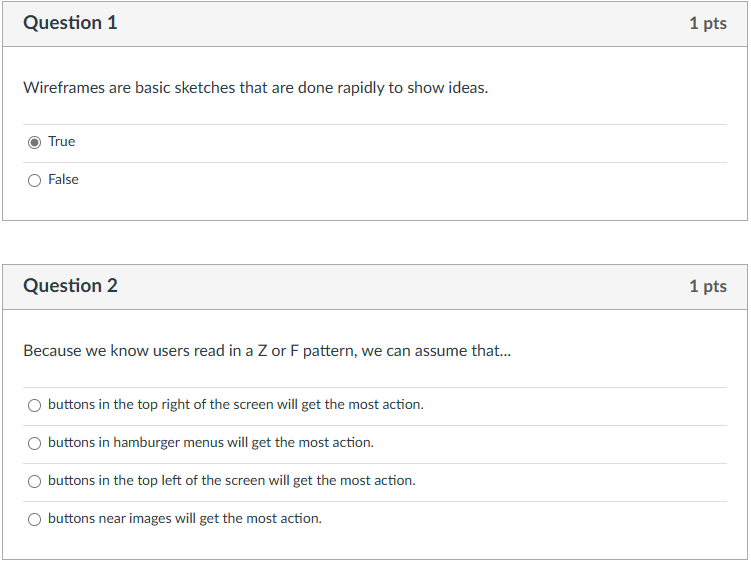The image size is (751, 561).
Task: Click the "top right of the screen" answer text
Action: 236,405
